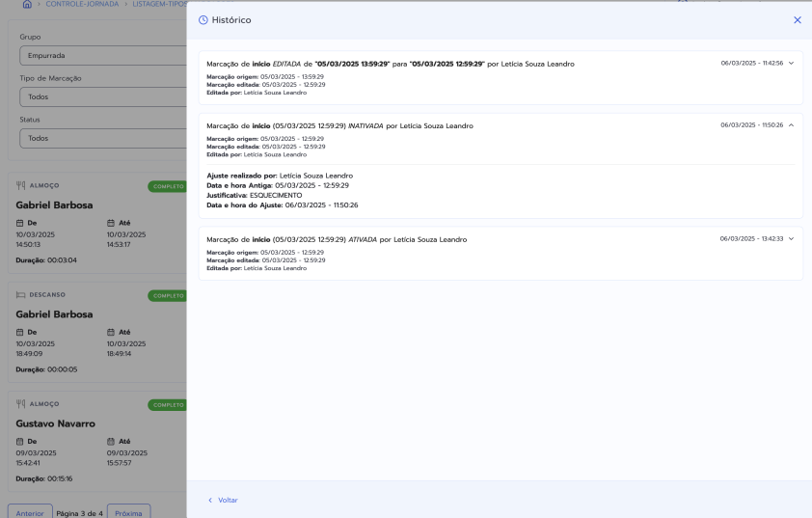This screenshot has width=812, height=518.
Task: Click the bed icon on the Descanso card
Action: tap(21, 295)
